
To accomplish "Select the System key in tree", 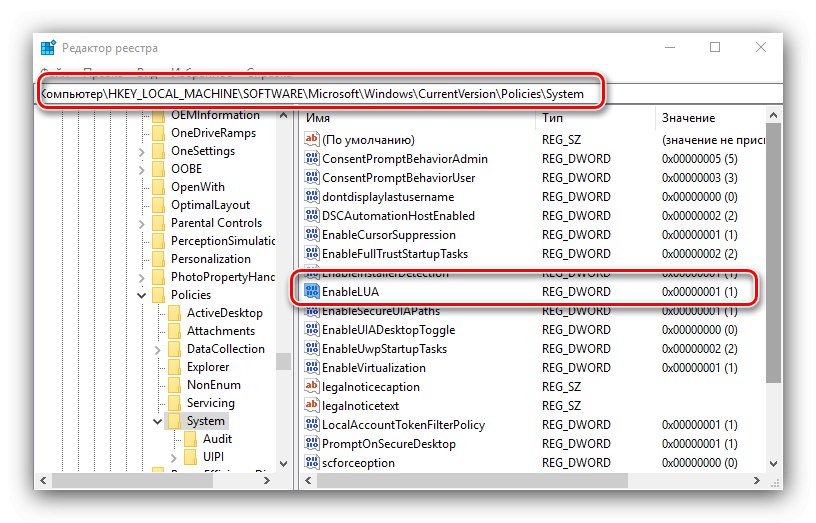I will (206, 421).
